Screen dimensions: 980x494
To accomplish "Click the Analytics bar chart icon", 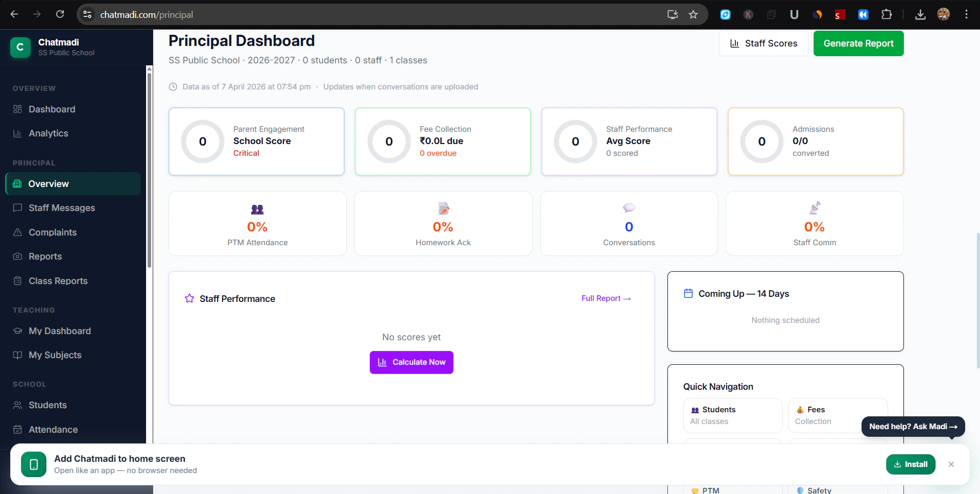I will (18, 133).
